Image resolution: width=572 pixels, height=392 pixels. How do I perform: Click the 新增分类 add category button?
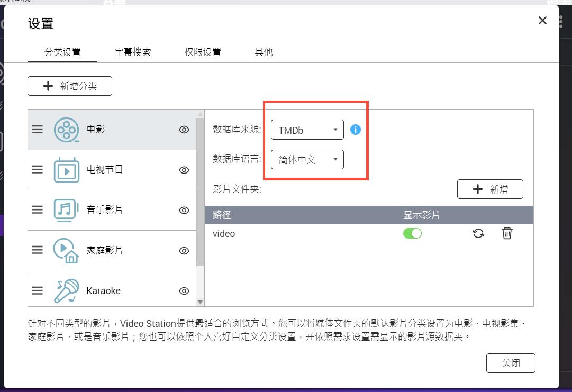point(69,86)
